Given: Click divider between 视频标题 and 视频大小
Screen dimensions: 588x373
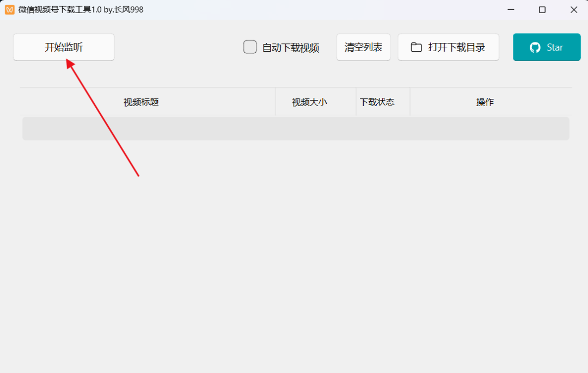Looking at the screenshot, I should pyautogui.click(x=275, y=102).
